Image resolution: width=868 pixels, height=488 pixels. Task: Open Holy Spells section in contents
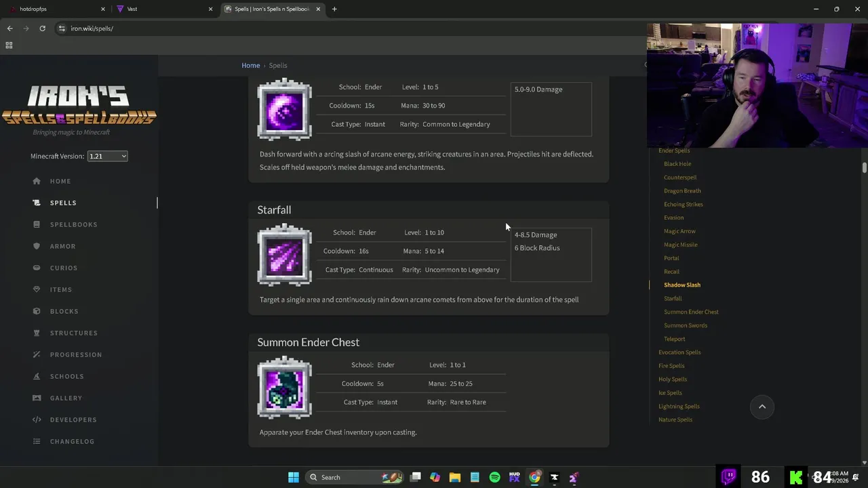click(x=673, y=380)
